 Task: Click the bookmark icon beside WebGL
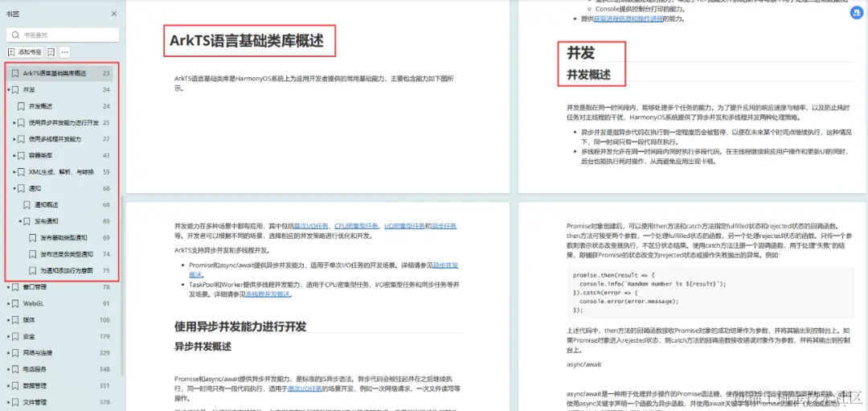click(15, 303)
